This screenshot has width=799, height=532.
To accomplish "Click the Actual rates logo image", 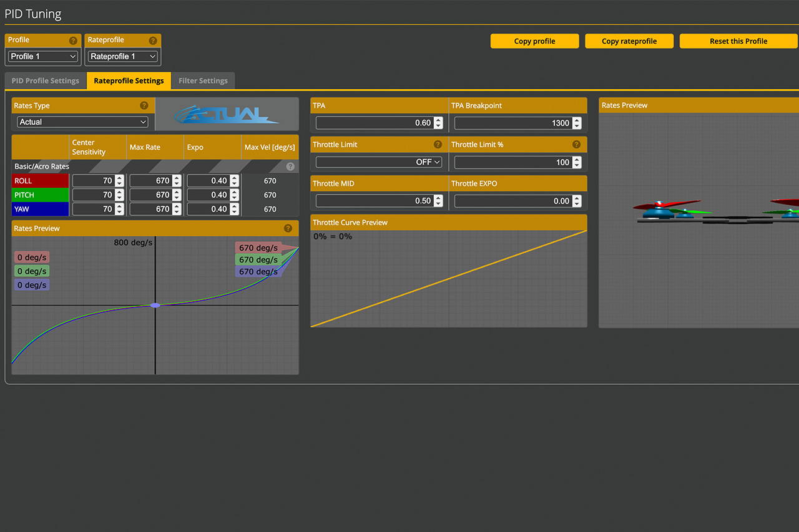I will pyautogui.click(x=227, y=114).
